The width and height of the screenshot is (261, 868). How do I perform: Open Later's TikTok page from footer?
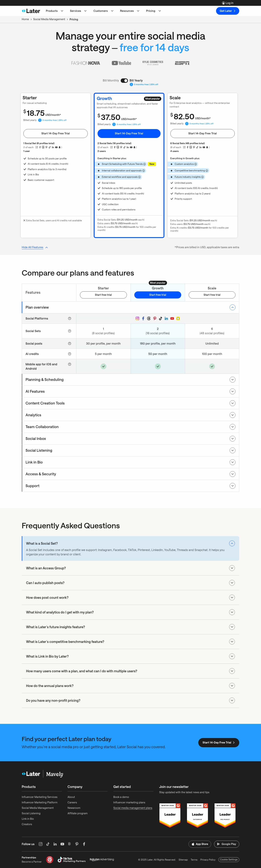(x=48, y=844)
